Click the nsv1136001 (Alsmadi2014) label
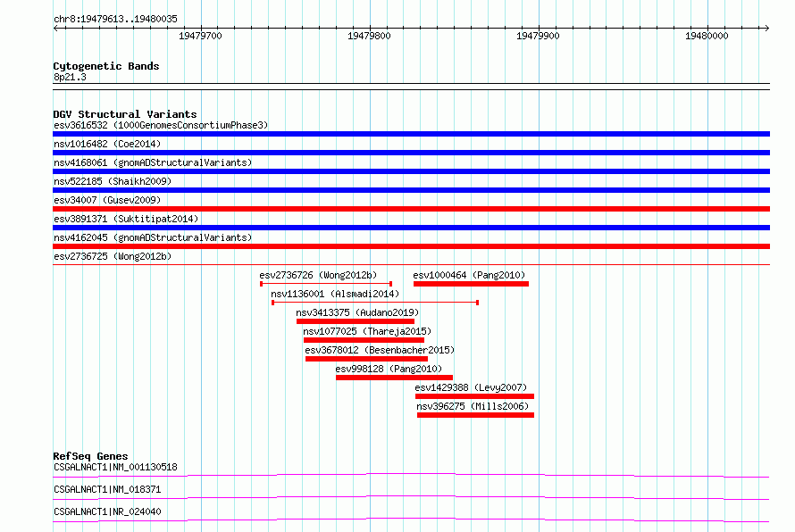Image resolution: width=795 pixels, height=532 pixels. (x=335, y=294)
